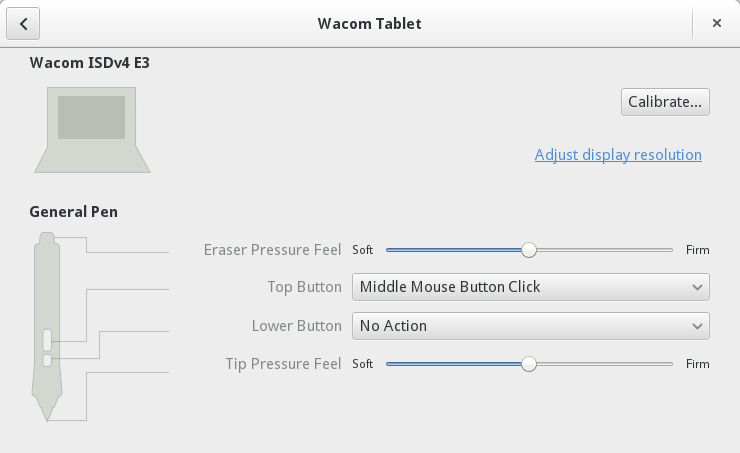740x453 pixels.
Task: Click the stylus pen illustration
Action: pyautogui.click(x=47, y=326)
